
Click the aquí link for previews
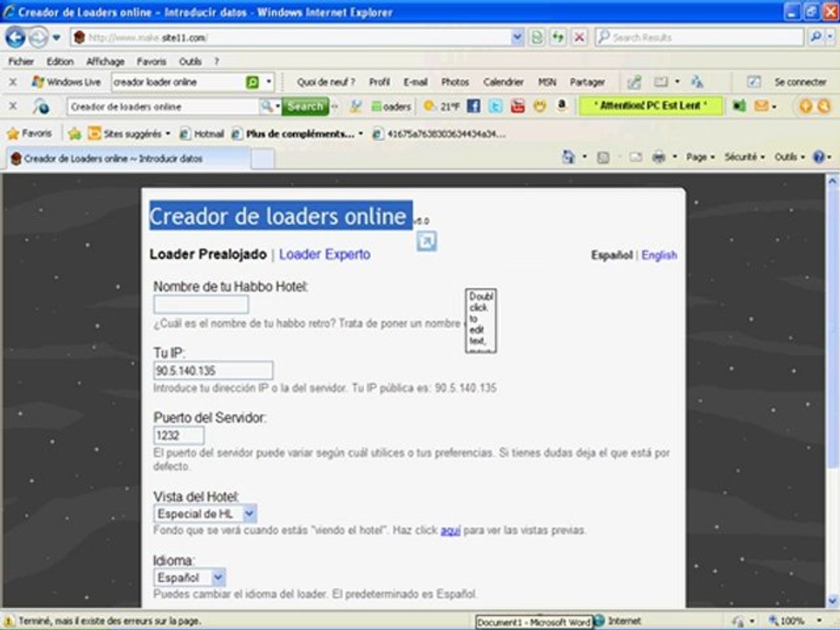click(x=450, y=530)
